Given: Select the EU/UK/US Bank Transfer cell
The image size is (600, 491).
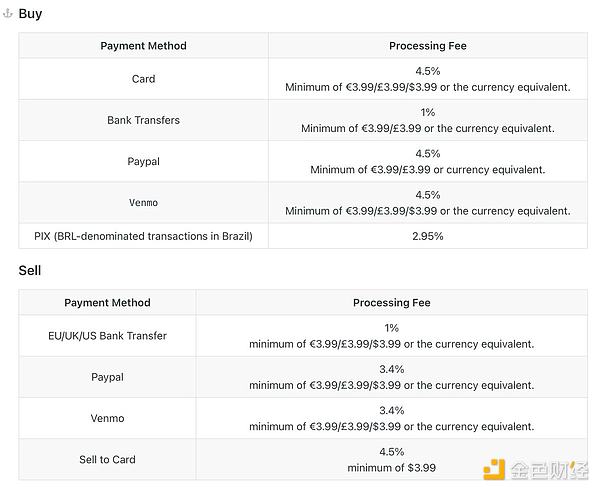Looking at the screenshot, I should click(107, 336).
